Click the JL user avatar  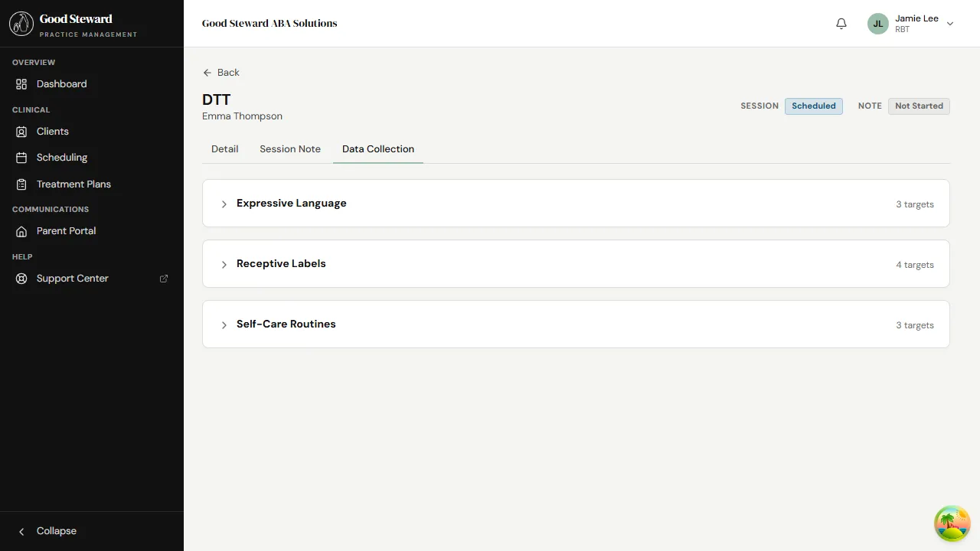click(878, 24)
